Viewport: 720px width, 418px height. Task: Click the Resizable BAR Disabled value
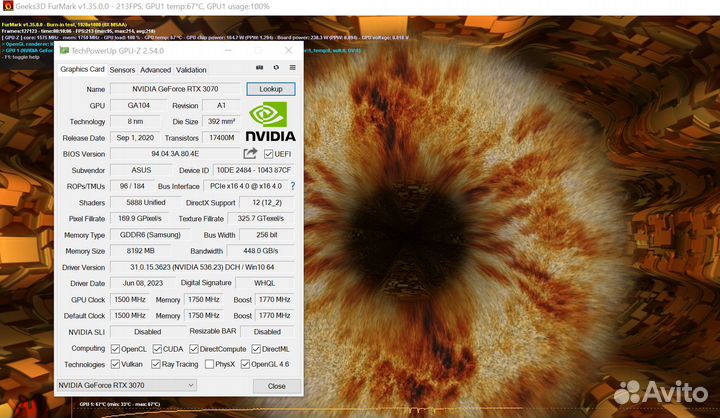tap(267, 332)
